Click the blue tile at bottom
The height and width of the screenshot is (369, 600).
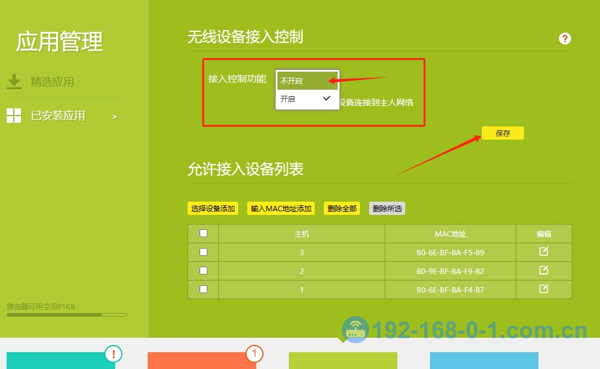click(x=484, y=361)
